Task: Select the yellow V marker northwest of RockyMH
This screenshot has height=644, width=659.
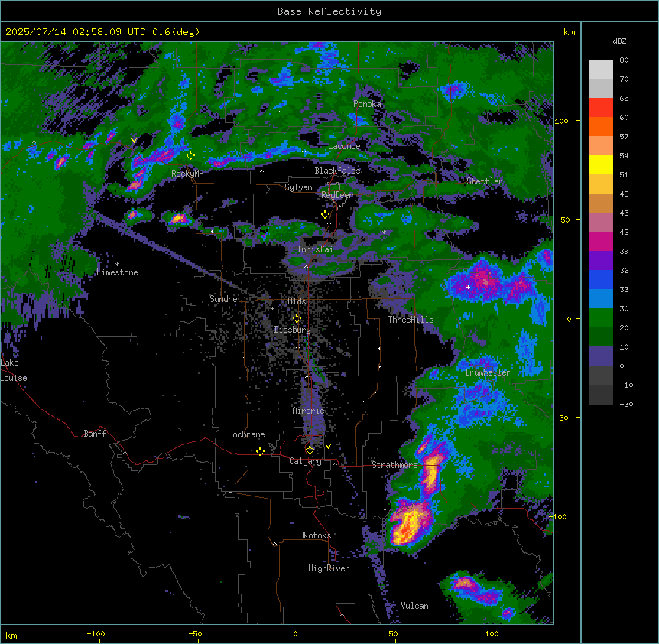Action: point(134,141)
